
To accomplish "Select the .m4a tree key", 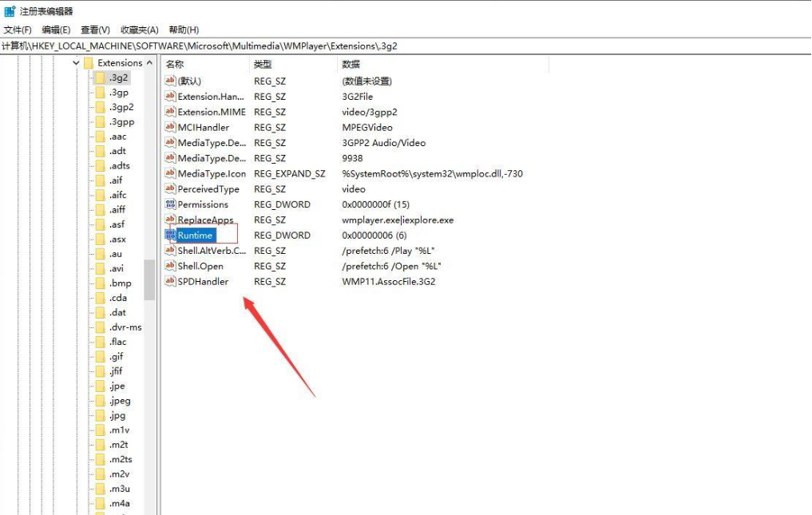I will (120, 504).
